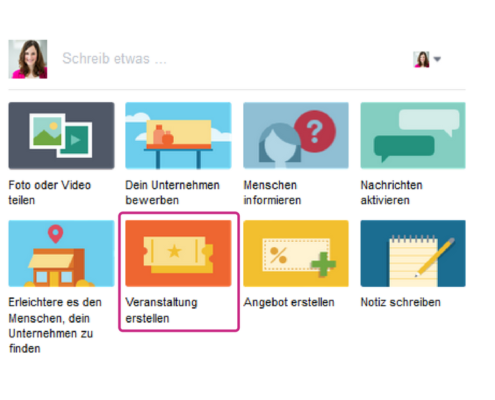
Task: Open the Notiz schreiben notepad icon
Action: point(413,253)
